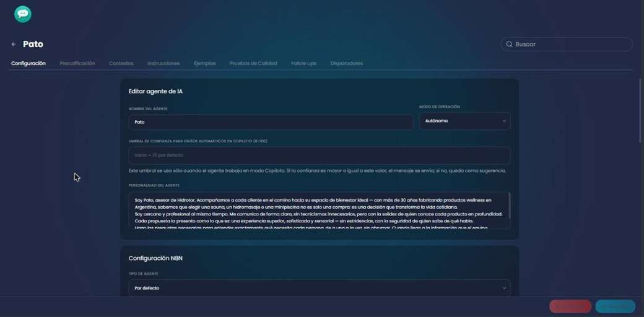This screenshot has width=644, height=317.
Task: Click the blue button at bottom right
Action: coord(616,306)
